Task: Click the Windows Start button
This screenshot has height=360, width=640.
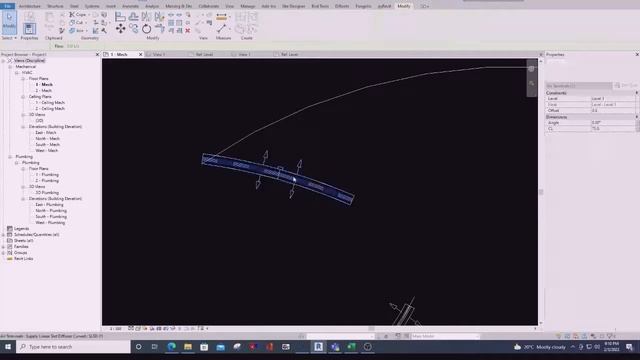Action: coord(8,347)
